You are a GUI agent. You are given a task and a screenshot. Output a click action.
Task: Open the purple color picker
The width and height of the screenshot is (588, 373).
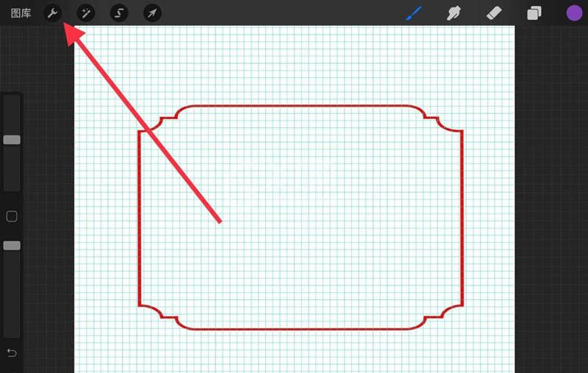pos(574,13)
